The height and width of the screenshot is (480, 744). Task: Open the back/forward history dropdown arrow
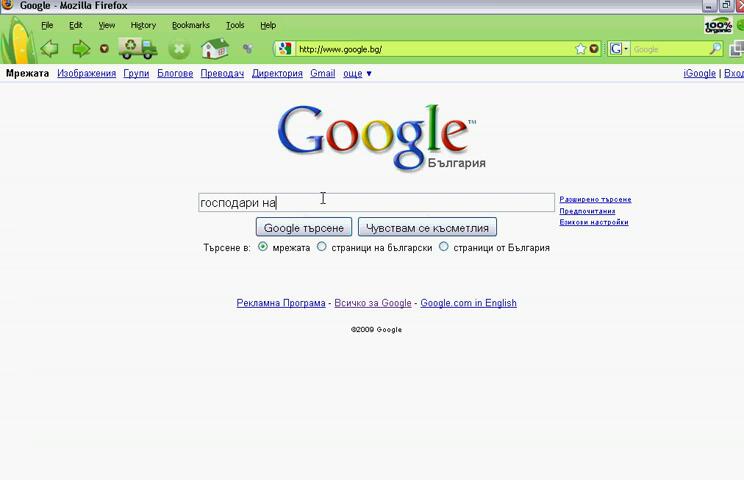[x=104, y=48]
